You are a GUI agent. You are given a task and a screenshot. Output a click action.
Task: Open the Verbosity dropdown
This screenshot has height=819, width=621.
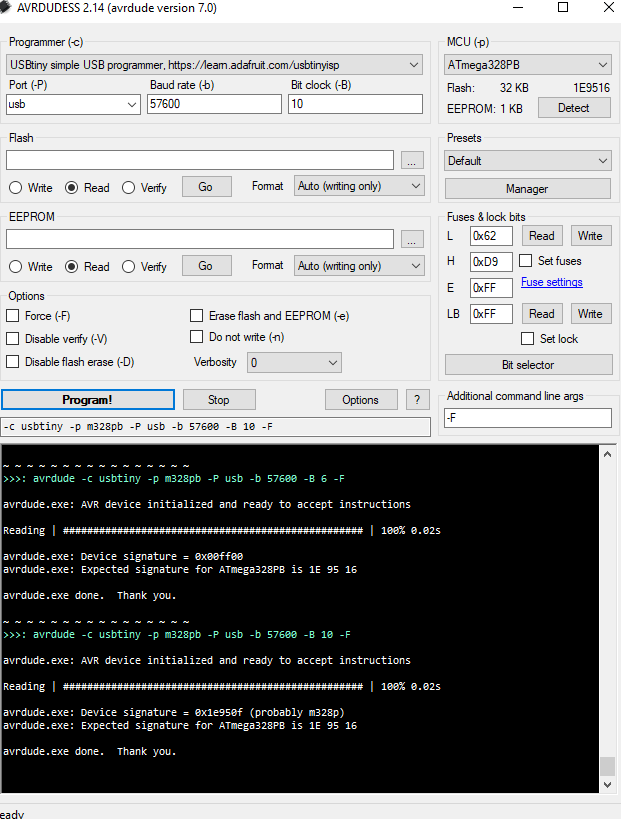(294, 362)
